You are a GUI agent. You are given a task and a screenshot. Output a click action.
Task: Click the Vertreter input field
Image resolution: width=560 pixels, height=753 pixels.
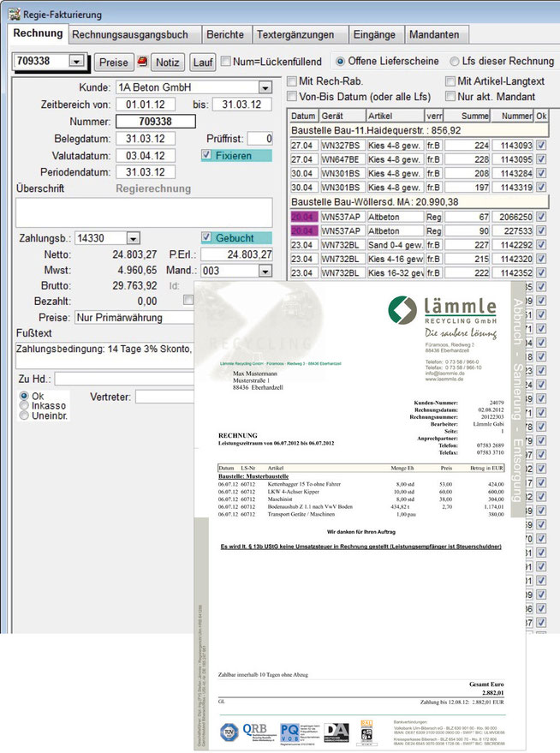point(165,397)
